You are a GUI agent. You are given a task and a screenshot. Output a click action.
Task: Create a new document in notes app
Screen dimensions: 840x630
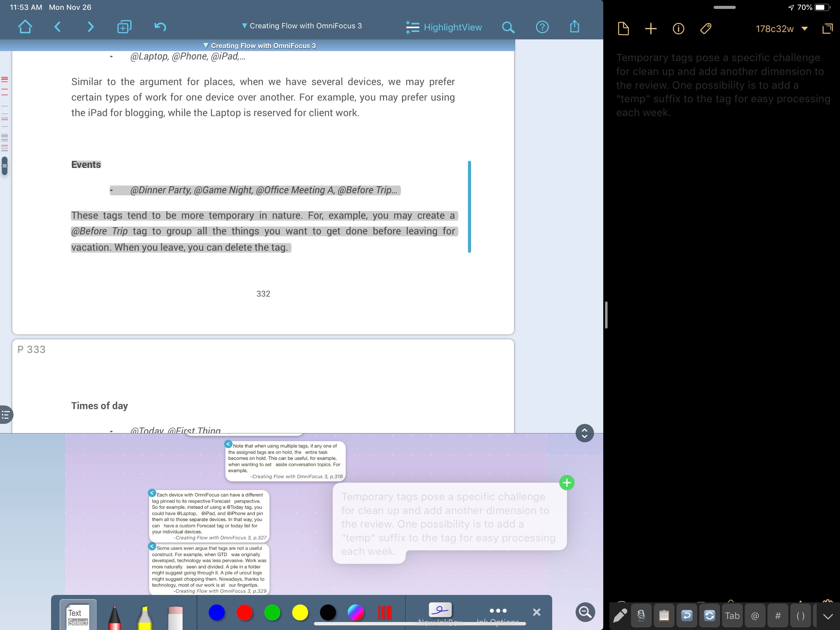pos(623,29)
